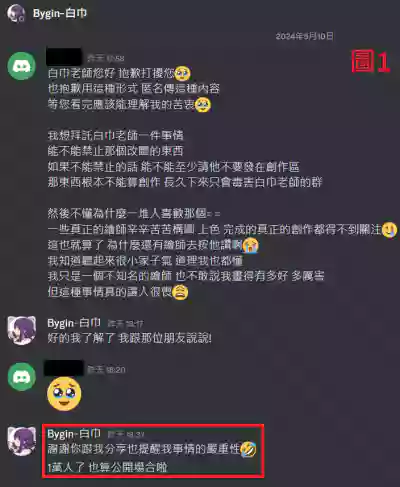Image resolution: width=400 pixels, height=487 pixels.
Task: Open Bygin avatar beside 好的我了解了 message
Action: click(x=22, y=330)
